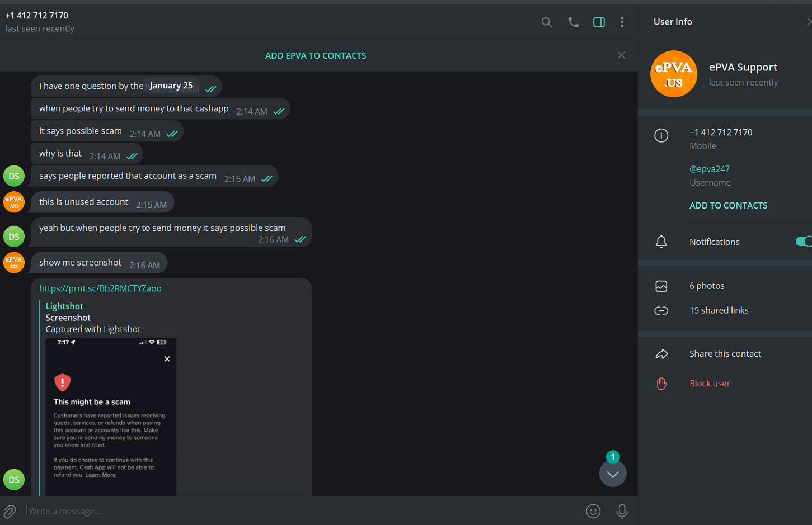This screenshot has width=812, height=525.
Task: Click the User Info panel title
Action: point(673,22)
